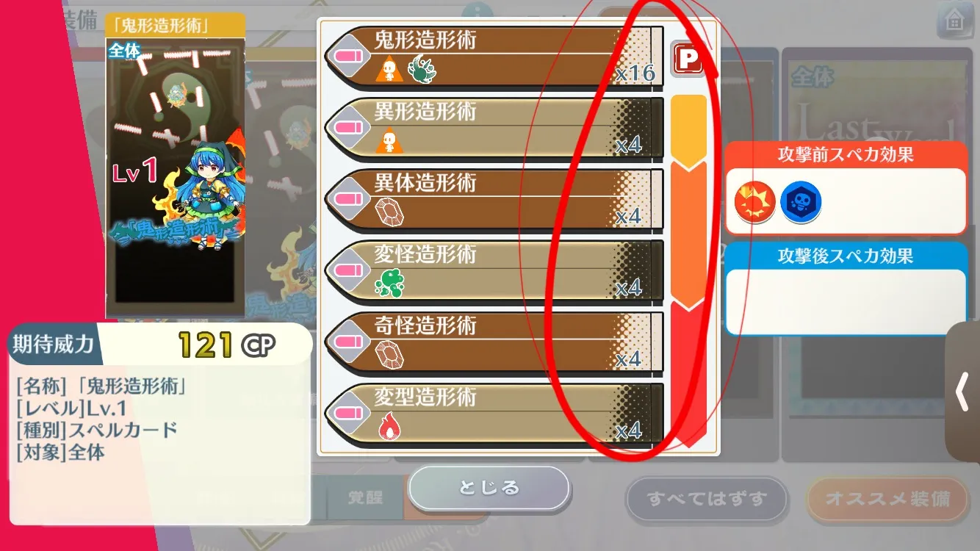This screenshot has width=980, height=551.
Task: Close the dialog with とじる button
Action: point(489,488)
